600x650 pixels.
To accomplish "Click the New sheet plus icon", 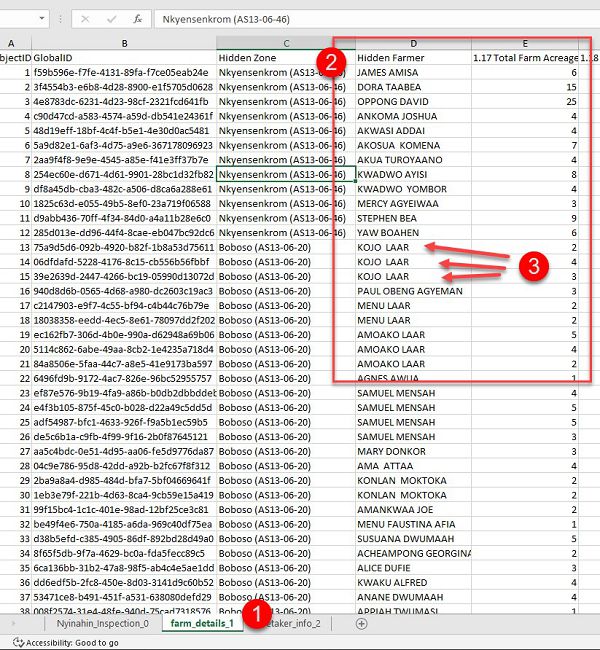I will click(x=362, y=624).
